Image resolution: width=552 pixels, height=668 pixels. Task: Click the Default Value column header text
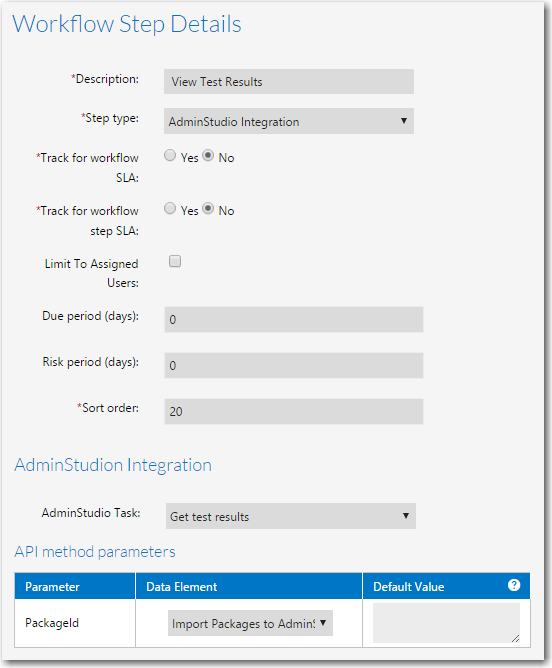coord(408,587)
